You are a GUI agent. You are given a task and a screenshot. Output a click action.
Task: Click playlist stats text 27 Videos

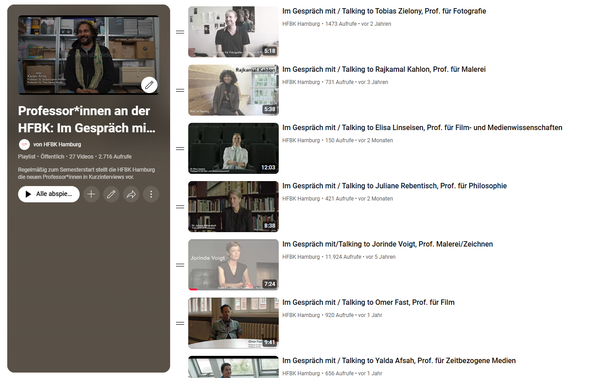click(81, 156)
